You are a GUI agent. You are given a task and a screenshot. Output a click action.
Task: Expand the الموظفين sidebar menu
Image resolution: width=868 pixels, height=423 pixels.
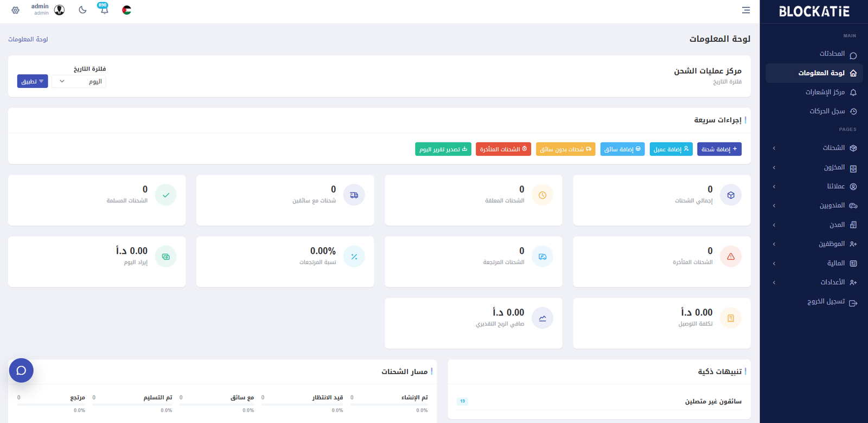coord(814,243)
